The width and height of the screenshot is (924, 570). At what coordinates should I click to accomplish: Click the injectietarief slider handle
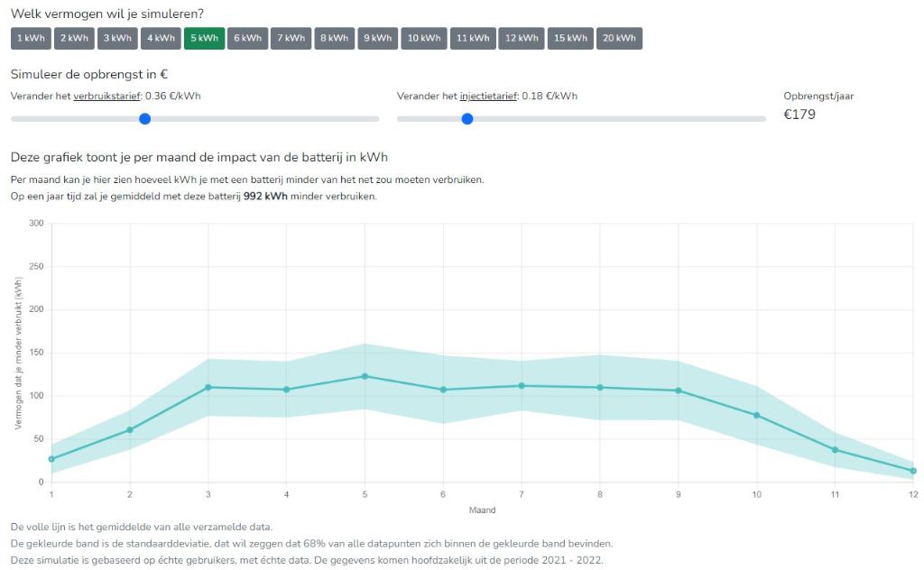467,118
